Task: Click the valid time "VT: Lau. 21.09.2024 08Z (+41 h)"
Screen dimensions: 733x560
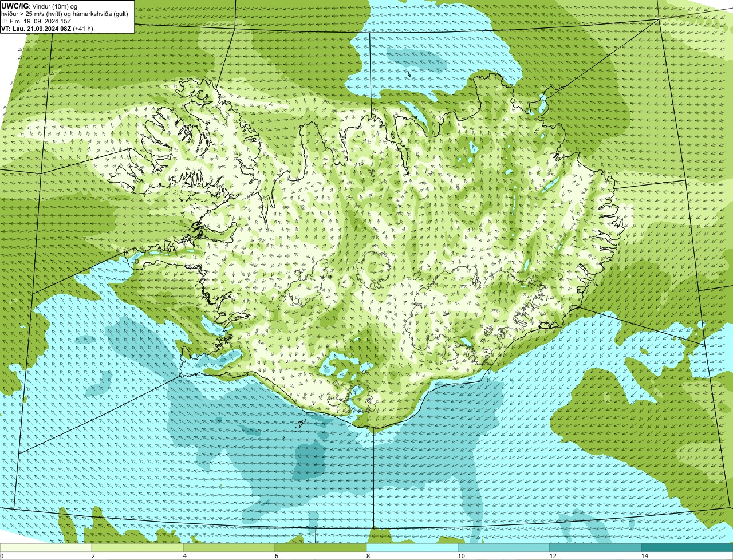Action: pyautogui.click(x=48, y=29)
